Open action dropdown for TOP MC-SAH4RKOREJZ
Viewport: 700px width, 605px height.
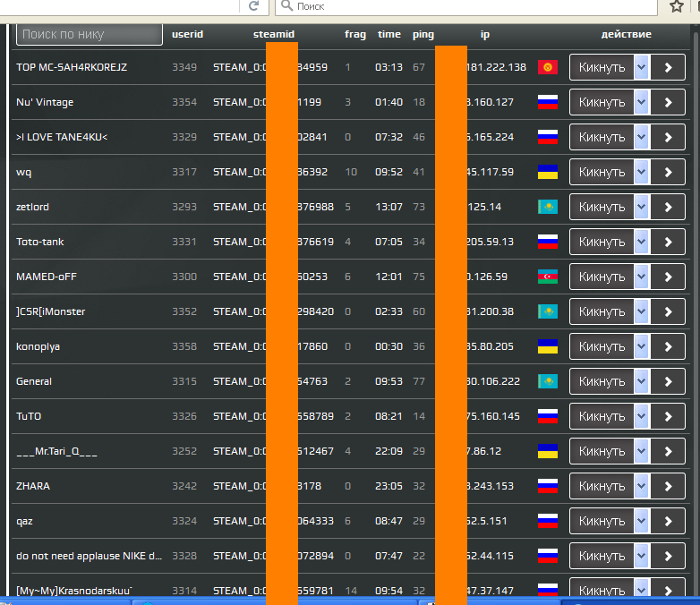pos(642,67)
